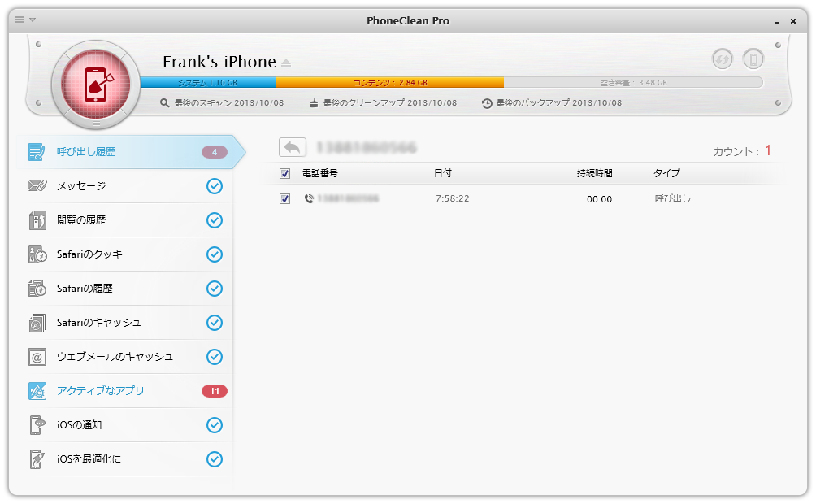
Task: Click checkmark next to メッセージ
Action: pos(215,186)
